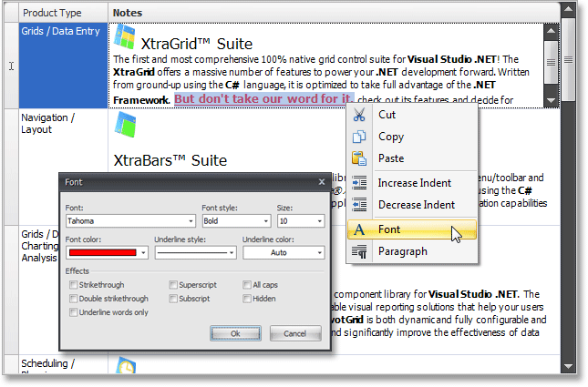Click the row indicator of the first row
Image resolution: width=588 pixels, height=387 pixels.
pyautogui.click(x=11, y=66)
